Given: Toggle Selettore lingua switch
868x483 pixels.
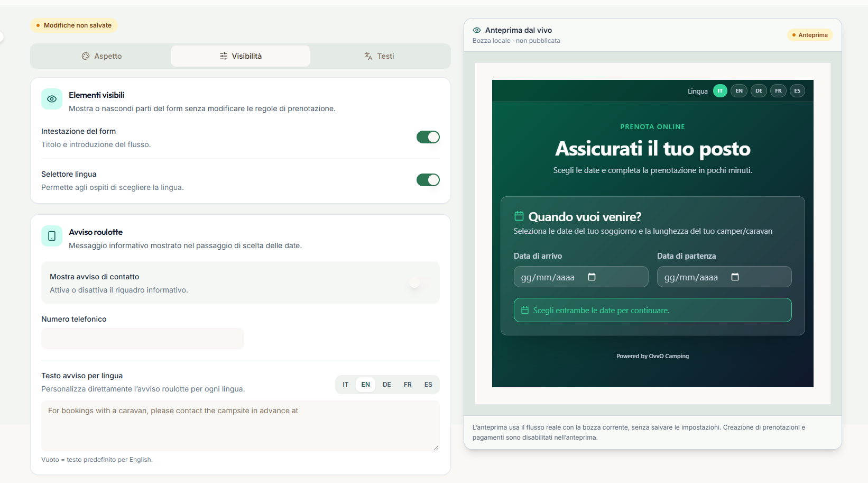Looking at the screenshot, I should tap(428, 180).
